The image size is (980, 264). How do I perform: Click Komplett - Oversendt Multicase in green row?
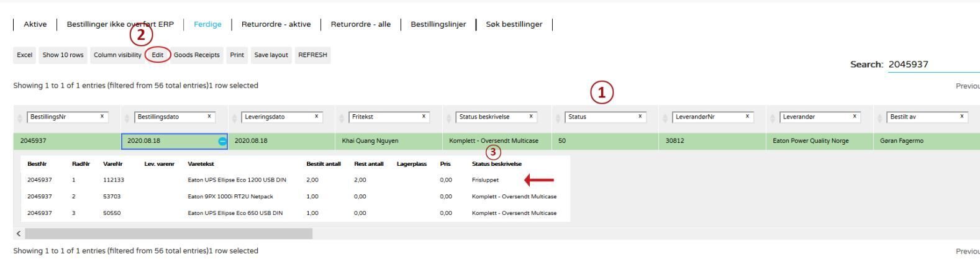click(494, 141)
